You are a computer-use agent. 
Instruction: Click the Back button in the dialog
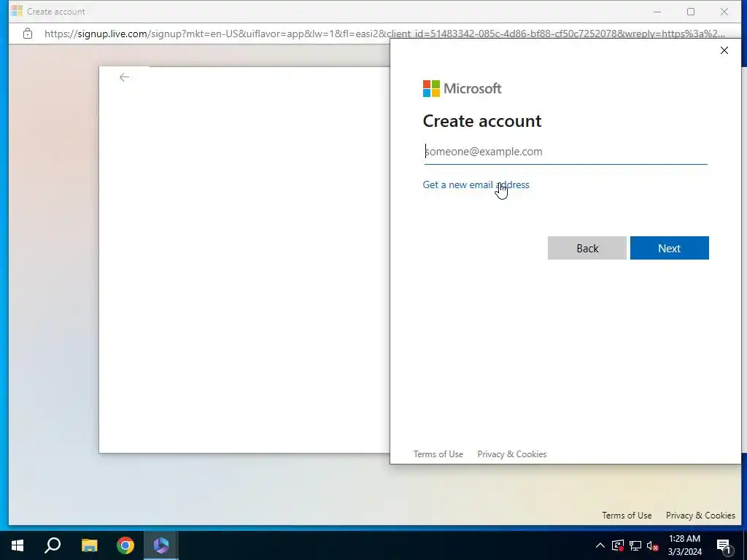587,248
